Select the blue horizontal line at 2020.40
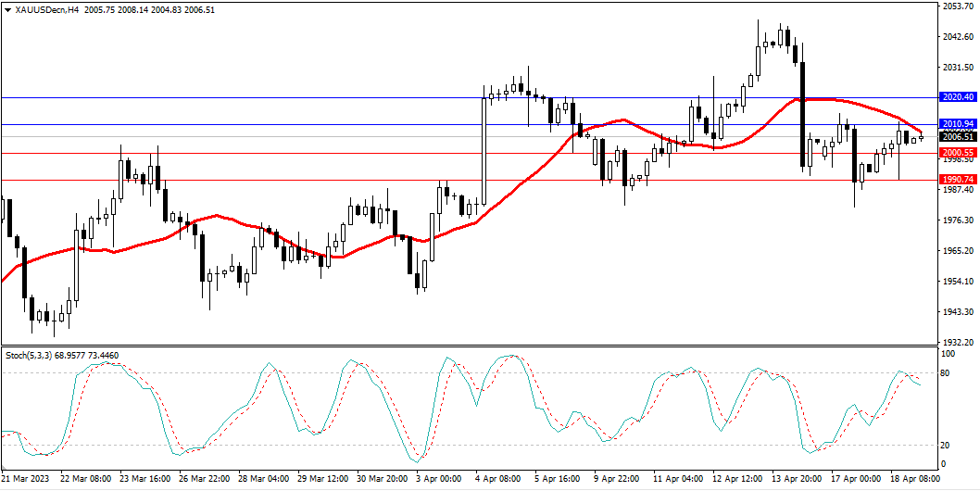The height and width of the screenshot is (491, 980). pos(469,97)
